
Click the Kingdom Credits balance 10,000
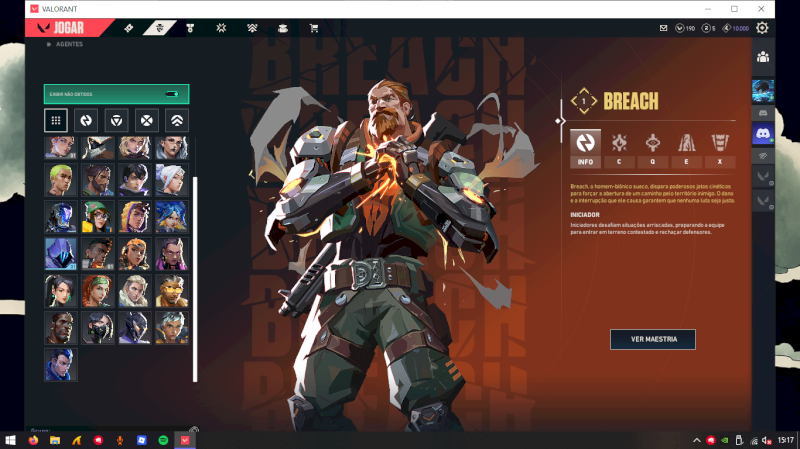click(x=736, y=28)
